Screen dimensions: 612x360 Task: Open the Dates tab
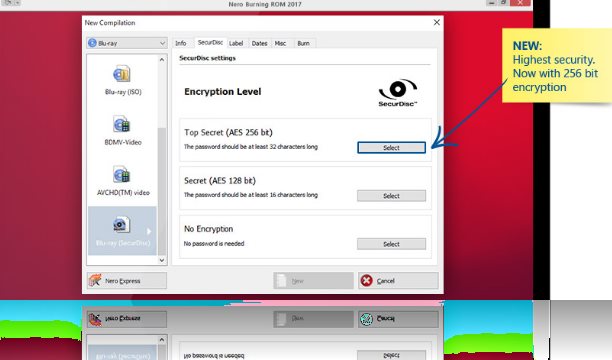pos(259,43)
